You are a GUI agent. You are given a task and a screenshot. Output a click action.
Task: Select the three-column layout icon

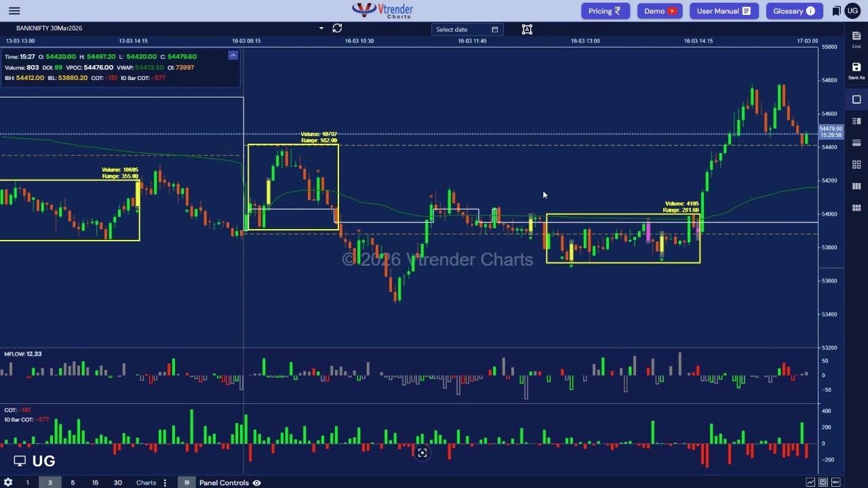pos(856,186)
